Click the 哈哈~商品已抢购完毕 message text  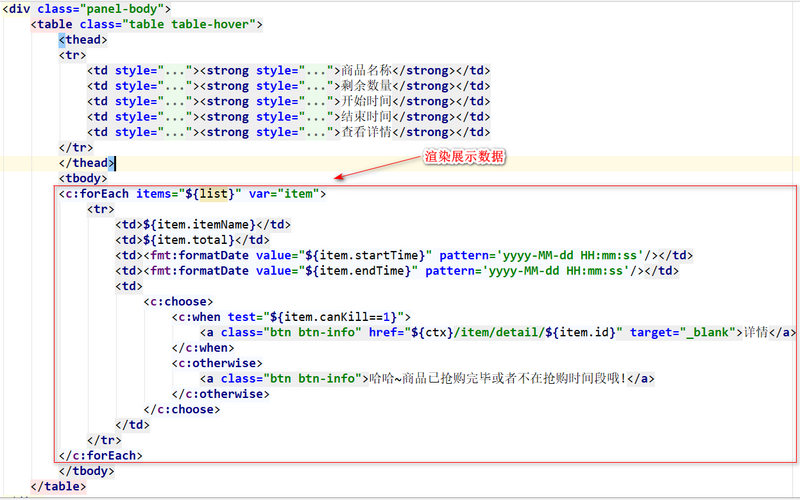pos(497,379)
